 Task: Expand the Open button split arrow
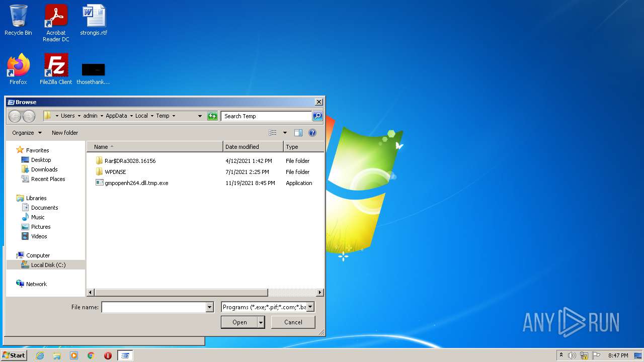261,322
